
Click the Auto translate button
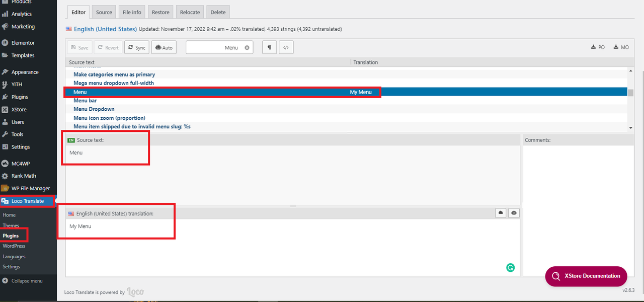164,47
